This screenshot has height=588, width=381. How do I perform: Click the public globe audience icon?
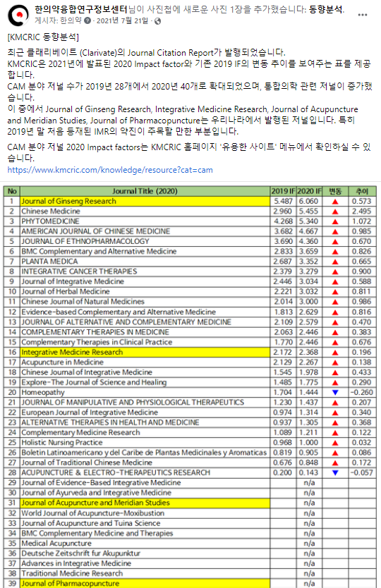point(157,21)
